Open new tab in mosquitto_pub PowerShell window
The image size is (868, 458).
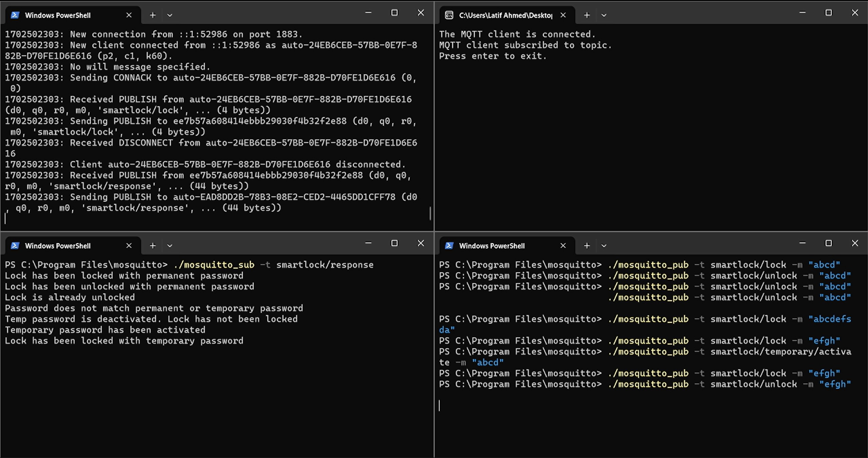[x=587, y=245]
